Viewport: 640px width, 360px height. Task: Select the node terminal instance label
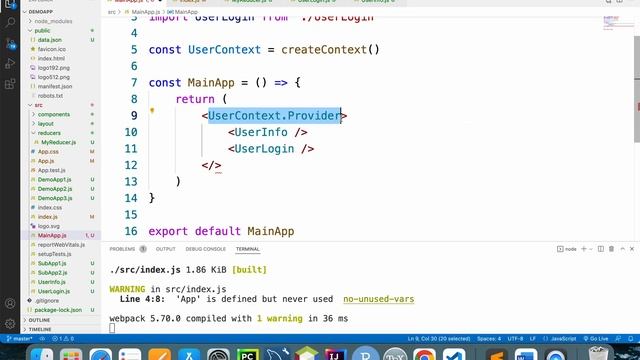(567, 249)
